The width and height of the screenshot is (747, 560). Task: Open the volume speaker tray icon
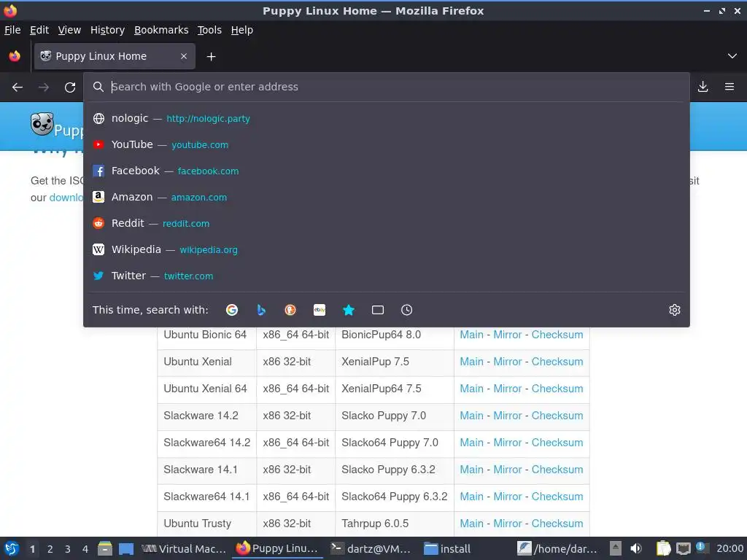[x=636, y=548]
